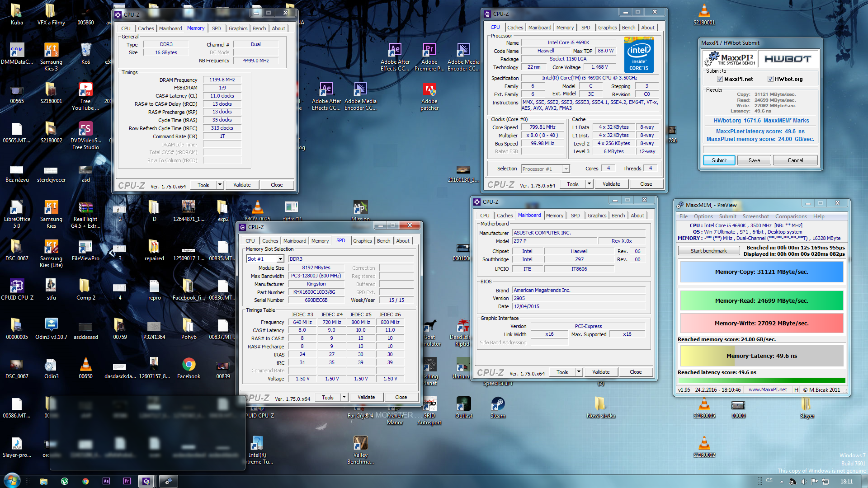Open Odin3 v3.10.7 desktop icon

[51, 329]
